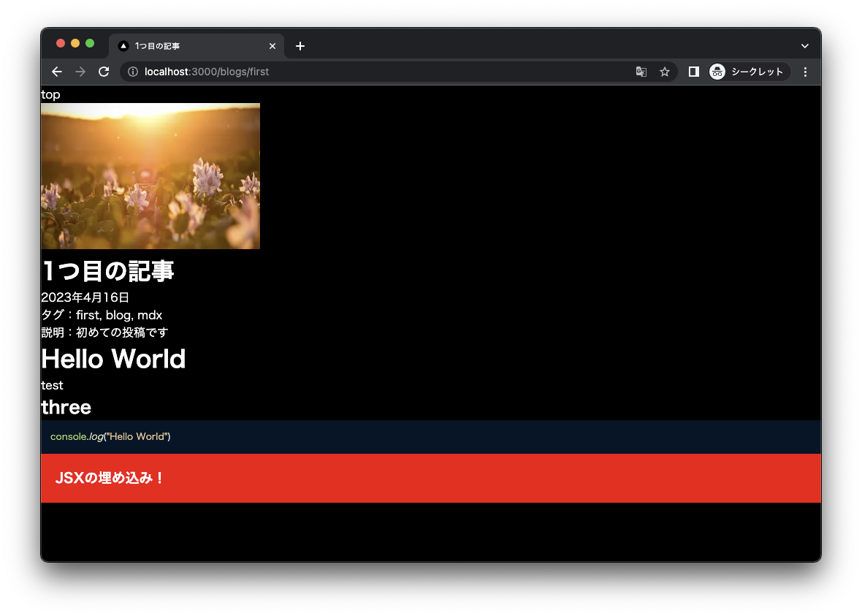The image size is (862, 616).
Task: Reload the page with the refresh icon
Action: [104, 72]
